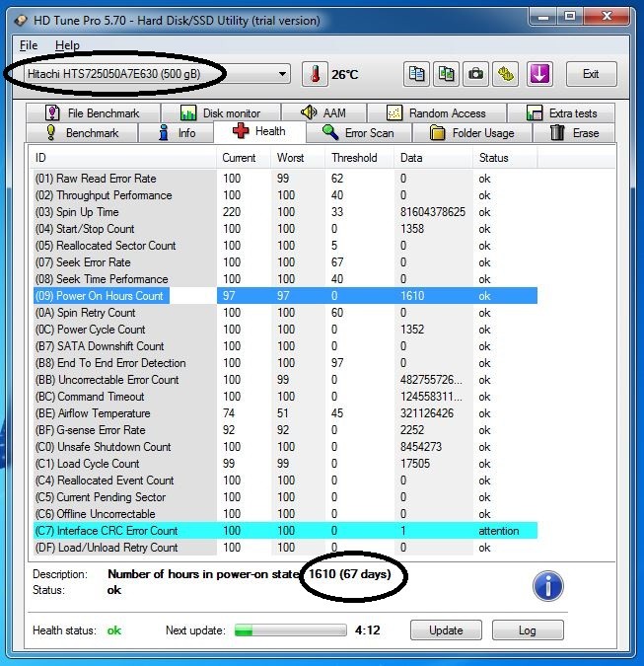The height and width of the screenshot is (666, 644).
Task: Select the Spin Up Time row
Action: [x=285, y=212]
